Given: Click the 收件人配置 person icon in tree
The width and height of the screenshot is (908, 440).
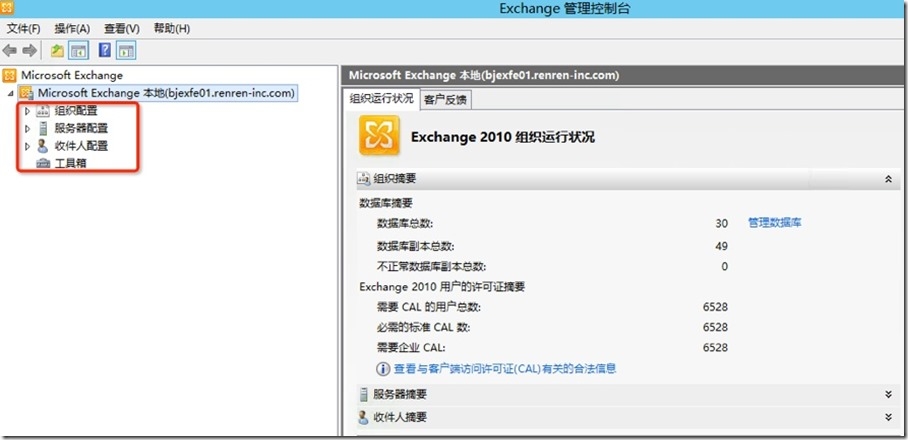Looking at the screenshot, I should pyautogui.click(x=43, y=146).
